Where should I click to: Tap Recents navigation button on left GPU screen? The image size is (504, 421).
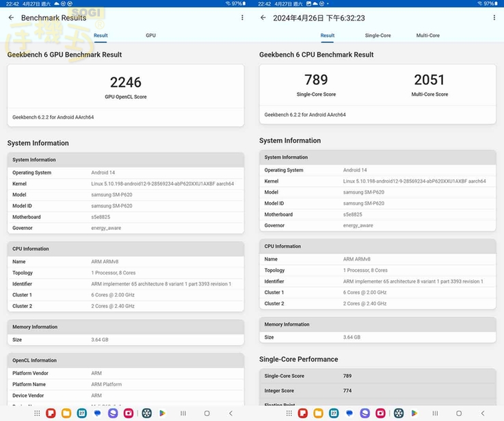pyautogui.click(x=183, y=413)
